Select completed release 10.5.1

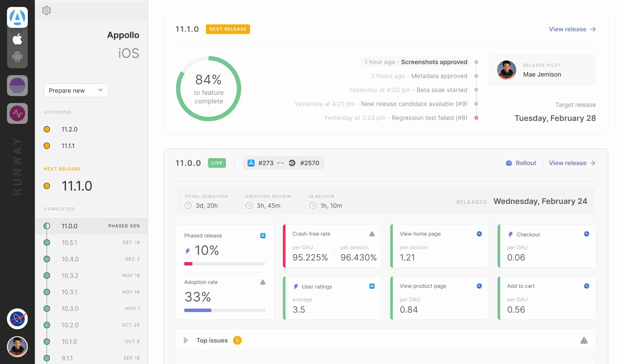click(x=69, y=242)
